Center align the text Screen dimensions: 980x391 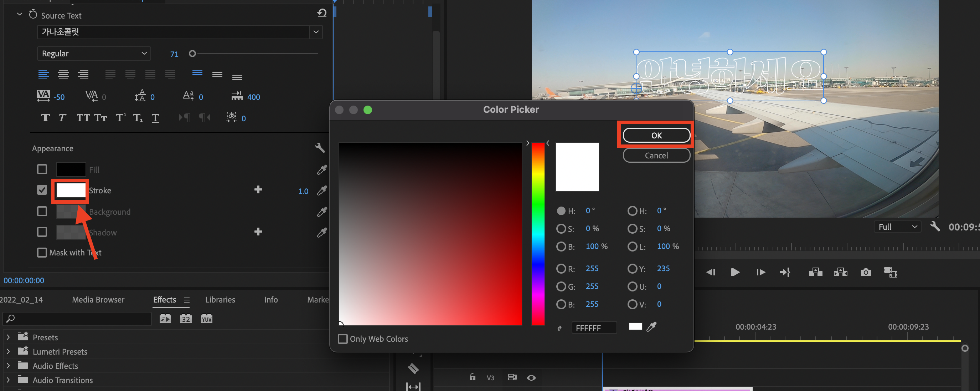point(63,75)
